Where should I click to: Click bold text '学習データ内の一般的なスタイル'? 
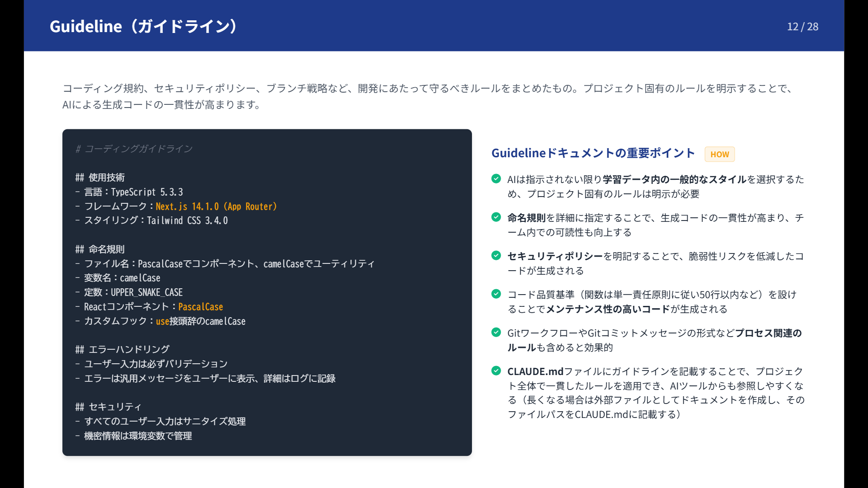click(x=675, y=179)
